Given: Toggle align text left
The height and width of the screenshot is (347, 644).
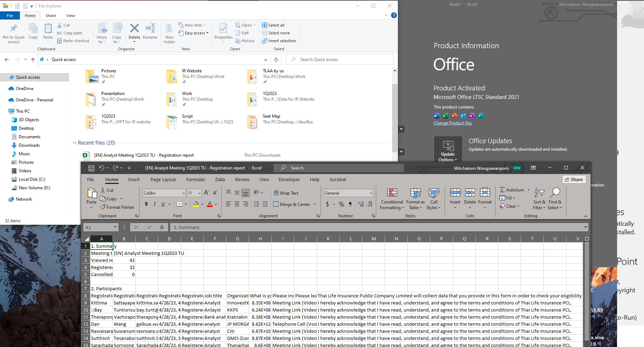Looking at the screenshot, I should pyautogui.click(x=228, y=204).
